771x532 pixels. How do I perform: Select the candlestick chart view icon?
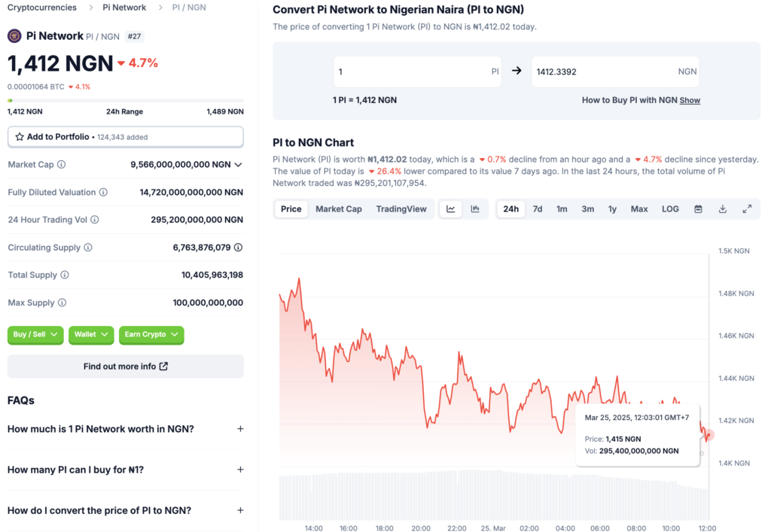pos(475,208)
